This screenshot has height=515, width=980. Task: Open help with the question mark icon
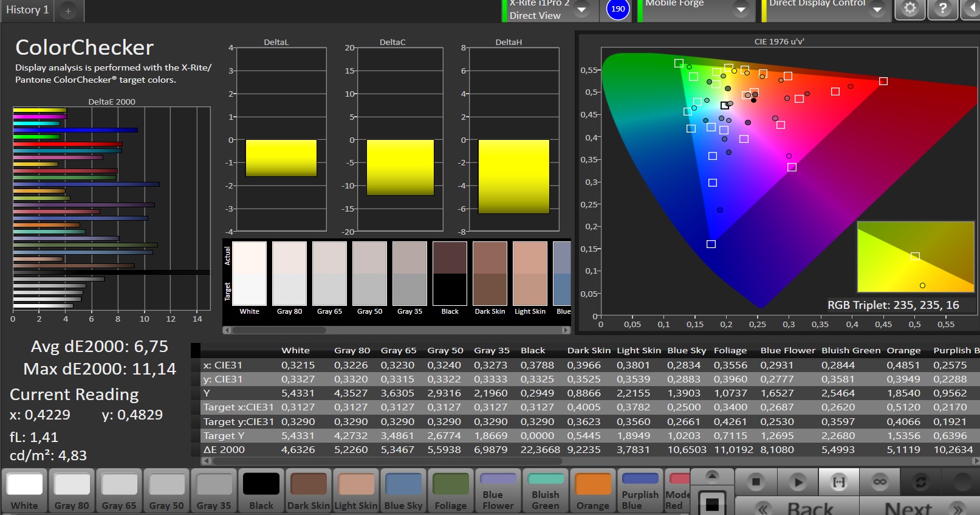coord(942,9)
